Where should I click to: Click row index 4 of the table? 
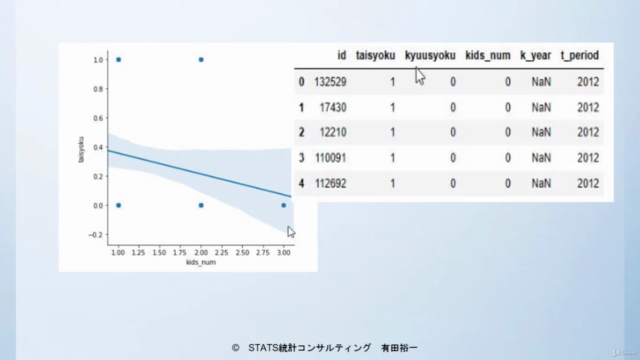click(301, 183)
